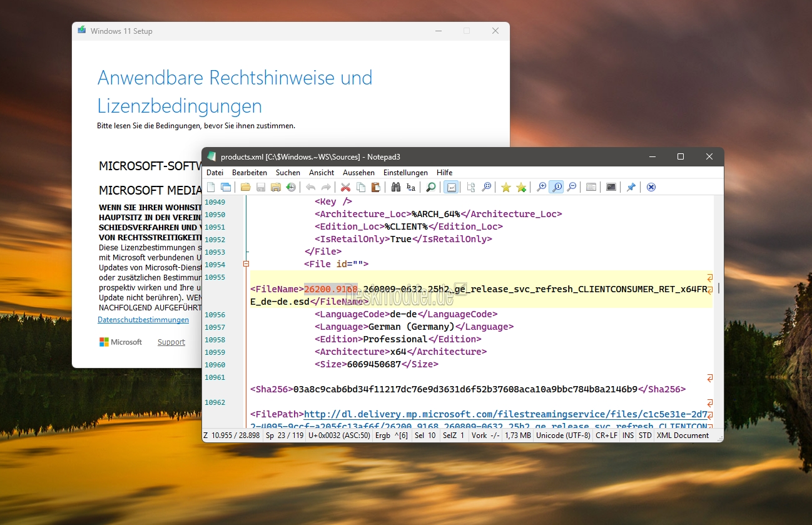Click the Support link in Windows 11 Setup
812x525 pixels.
coord(171,342)
